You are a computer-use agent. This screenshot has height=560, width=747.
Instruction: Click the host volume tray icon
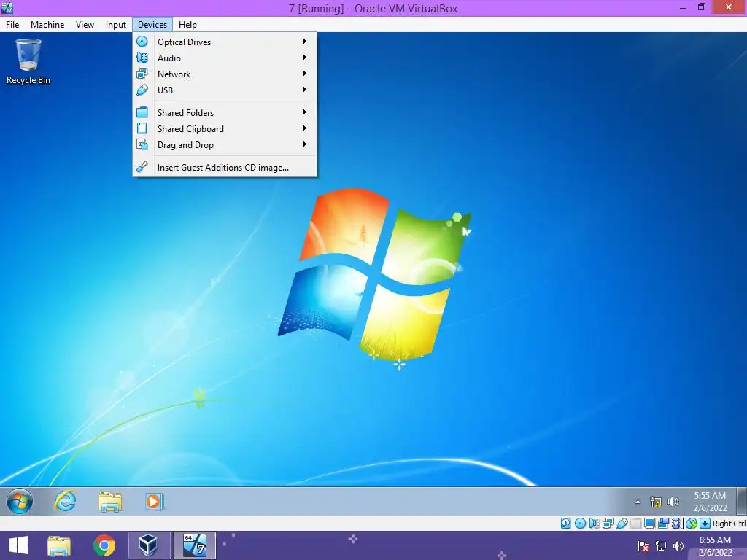point(678,545)
